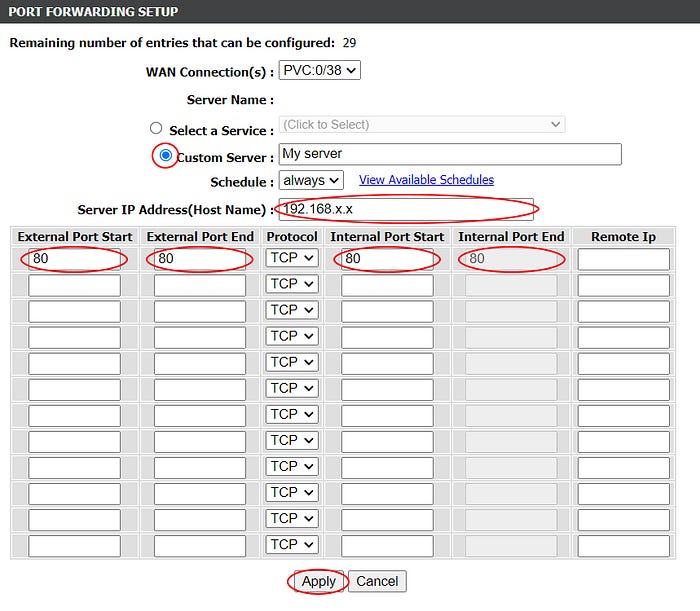Click the Remote Ip column header

(624, 237)
